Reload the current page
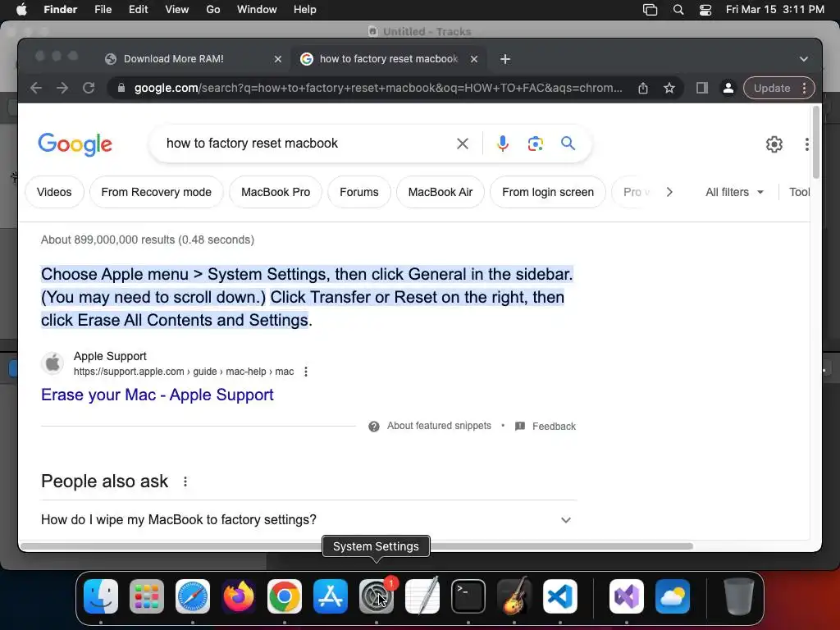Screen dimensions: 840x630 [89, 88]
